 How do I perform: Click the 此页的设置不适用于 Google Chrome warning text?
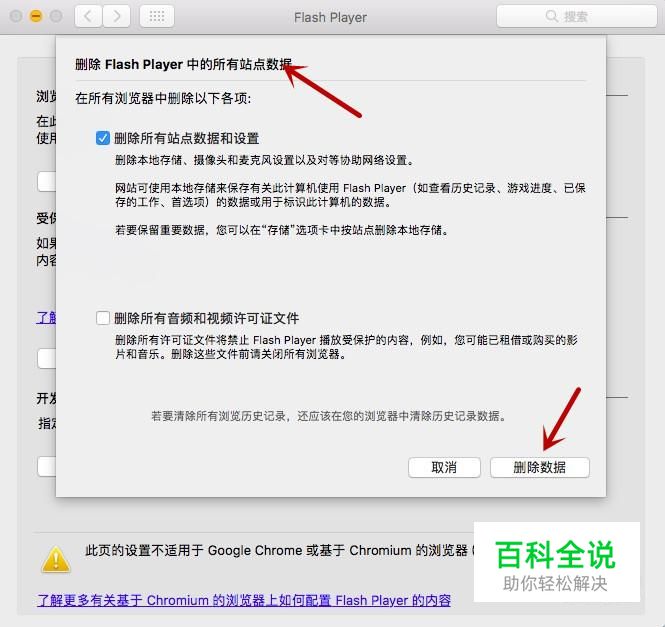pyautogui.click(x=280, y=551)
